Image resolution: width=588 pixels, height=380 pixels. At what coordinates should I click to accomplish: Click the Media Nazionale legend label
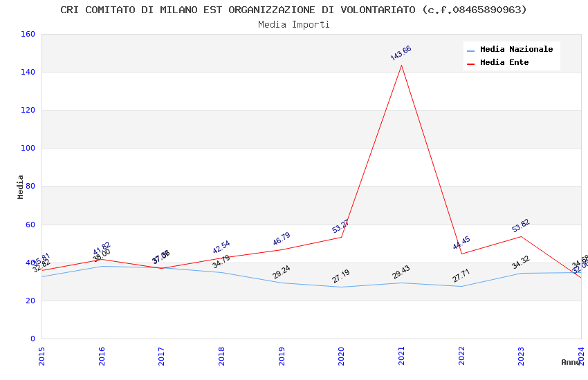coord(516,49)
